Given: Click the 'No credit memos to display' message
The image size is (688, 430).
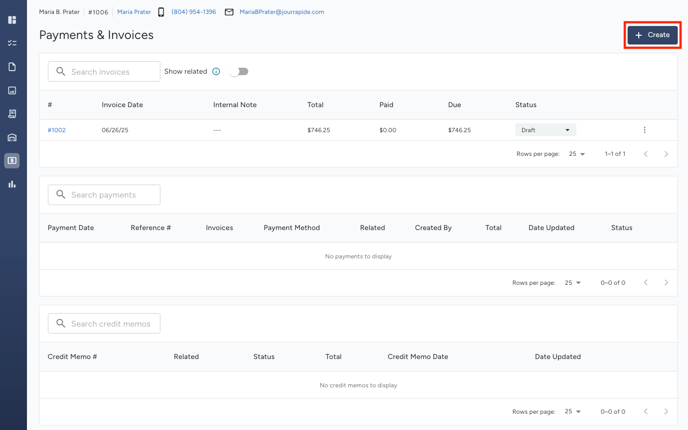Looking at the screenshot, I should 358,385.
